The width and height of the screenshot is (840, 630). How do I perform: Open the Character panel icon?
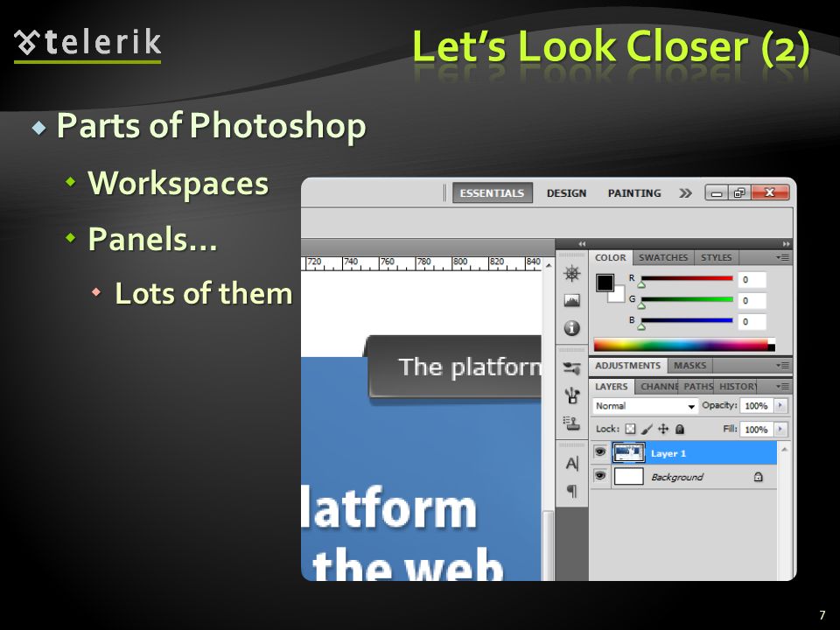571,464
